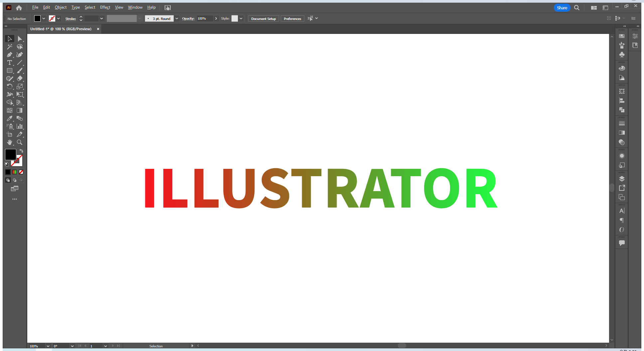Expand the Opacity arrow
Screen dimensions: 644x351
click(216, 19)
